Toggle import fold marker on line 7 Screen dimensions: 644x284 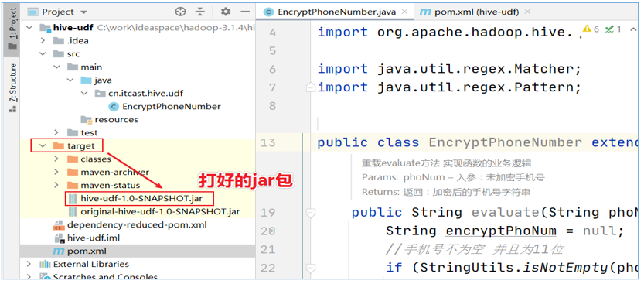pos(311,87)
